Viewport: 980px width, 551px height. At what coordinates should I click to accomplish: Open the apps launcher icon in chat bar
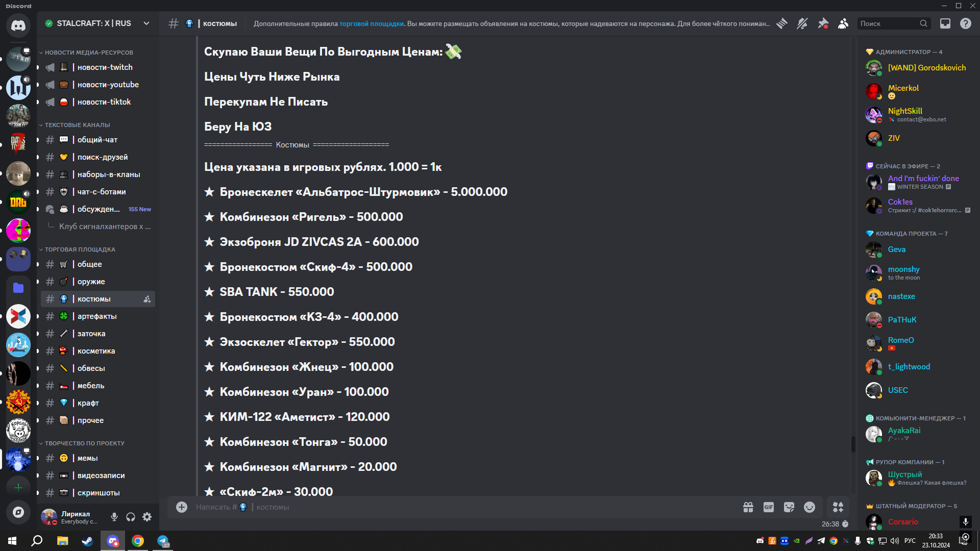pos(838,507)
